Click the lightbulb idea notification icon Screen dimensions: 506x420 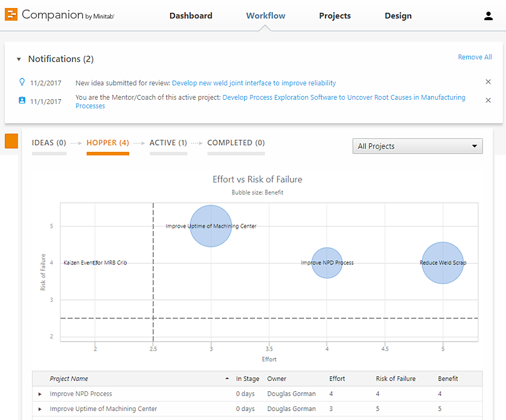coord(22,82)
